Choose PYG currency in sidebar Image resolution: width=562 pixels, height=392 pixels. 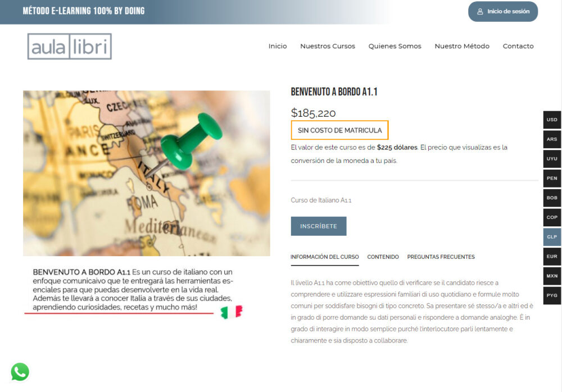coord(552,295)
